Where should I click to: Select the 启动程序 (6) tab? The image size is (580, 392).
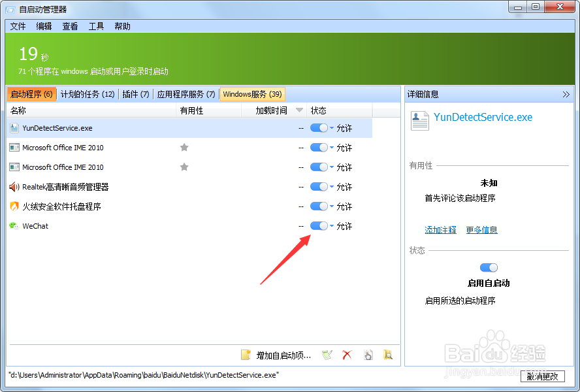point(31,94)
